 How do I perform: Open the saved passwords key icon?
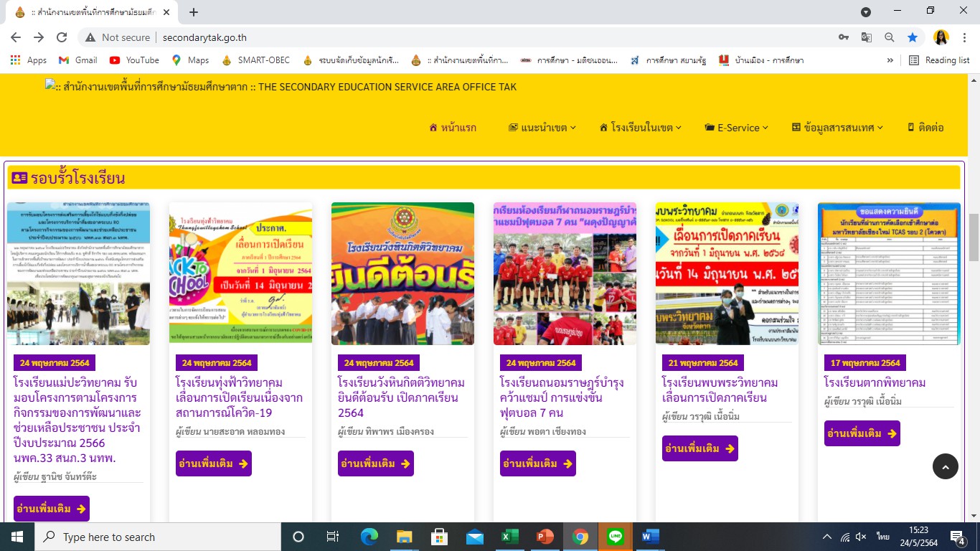(x=844, y=37)
